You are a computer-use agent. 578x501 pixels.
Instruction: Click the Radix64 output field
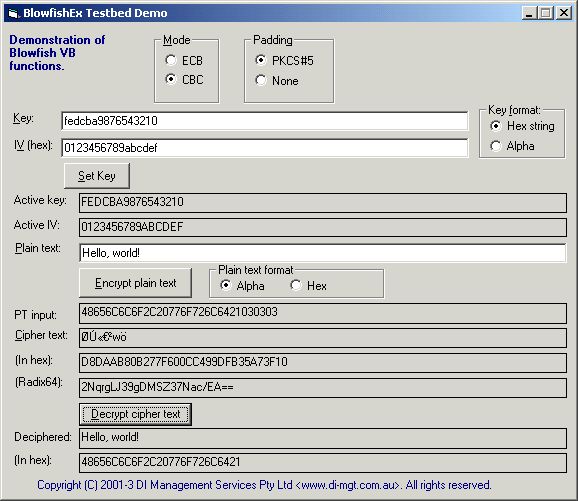click(323, 387)
